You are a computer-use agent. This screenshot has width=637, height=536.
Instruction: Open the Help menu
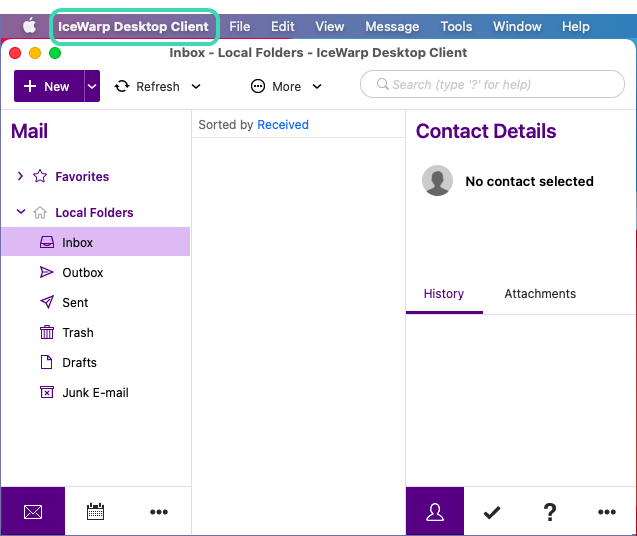pyautogui.click(x=576, y=26)
